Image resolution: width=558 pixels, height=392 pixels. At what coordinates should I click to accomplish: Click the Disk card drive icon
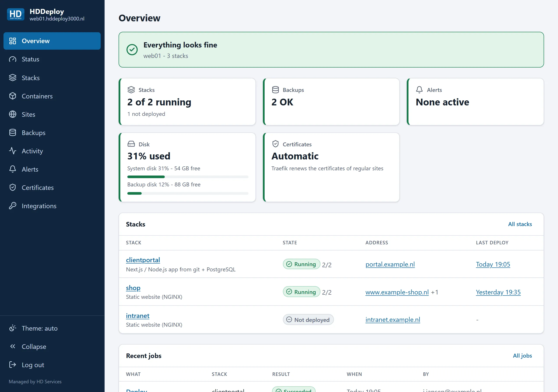[x=131, y=144]
